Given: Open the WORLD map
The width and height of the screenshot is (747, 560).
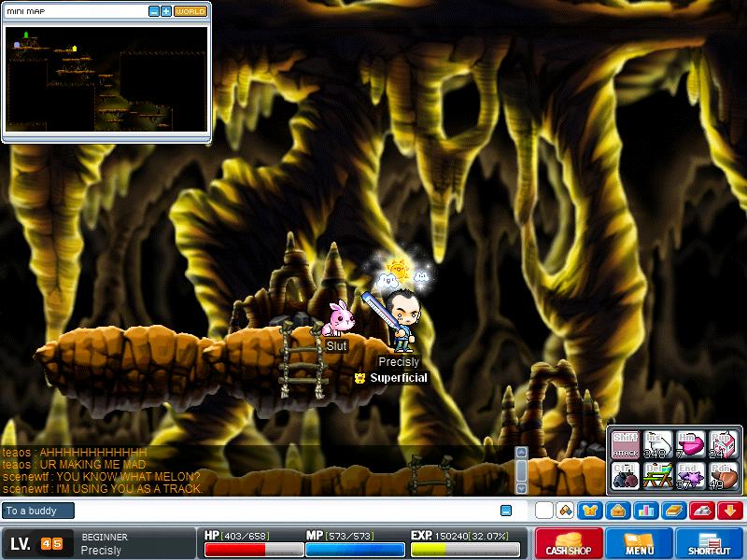Looking at the screenshot, I should click(190, 11).
